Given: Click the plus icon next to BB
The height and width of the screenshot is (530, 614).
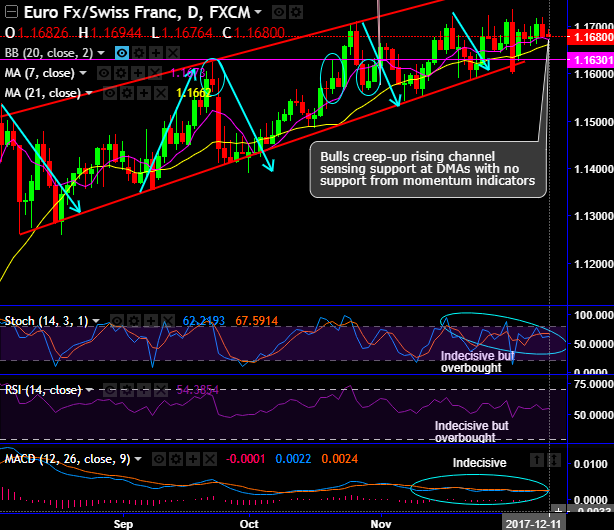Looking at the screenshot, I should pos(155,52).
